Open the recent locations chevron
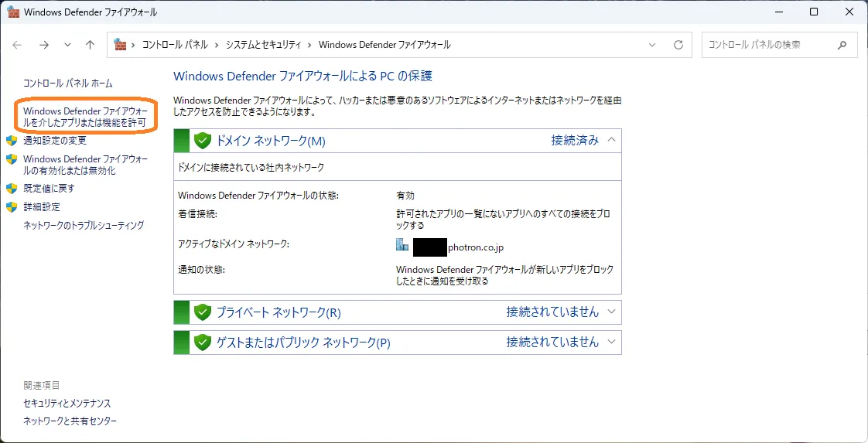868x443 pixels. tap(67, 46)
